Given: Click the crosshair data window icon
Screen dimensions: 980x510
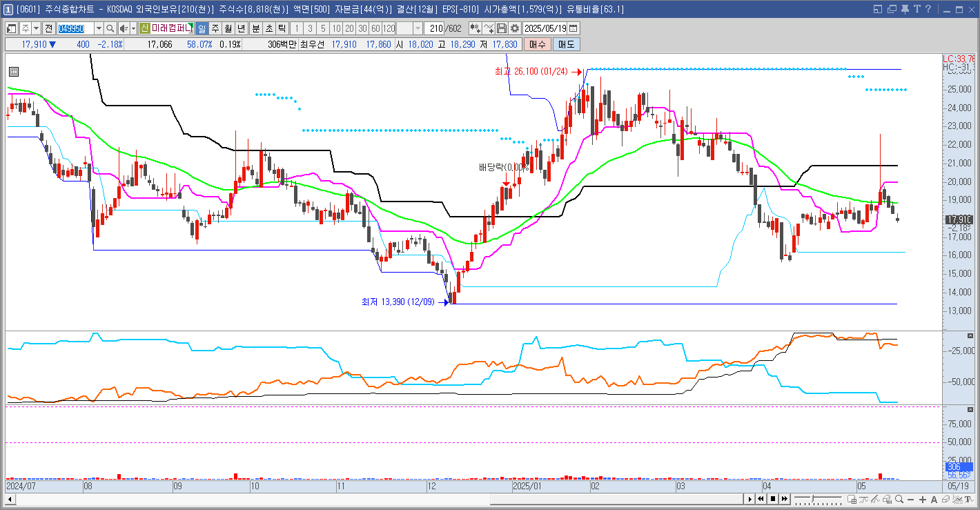Looking at the screenshot, I should pos(852,499).
